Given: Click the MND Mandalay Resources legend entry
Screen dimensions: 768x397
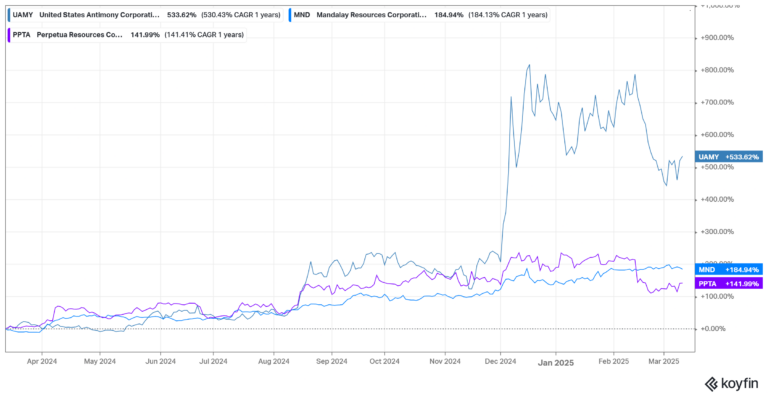Looking at the screenshot, I should point(419,15).
